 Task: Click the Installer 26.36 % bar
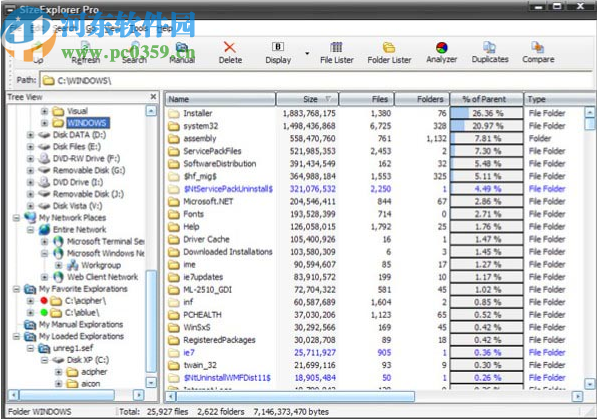(487, 113)
